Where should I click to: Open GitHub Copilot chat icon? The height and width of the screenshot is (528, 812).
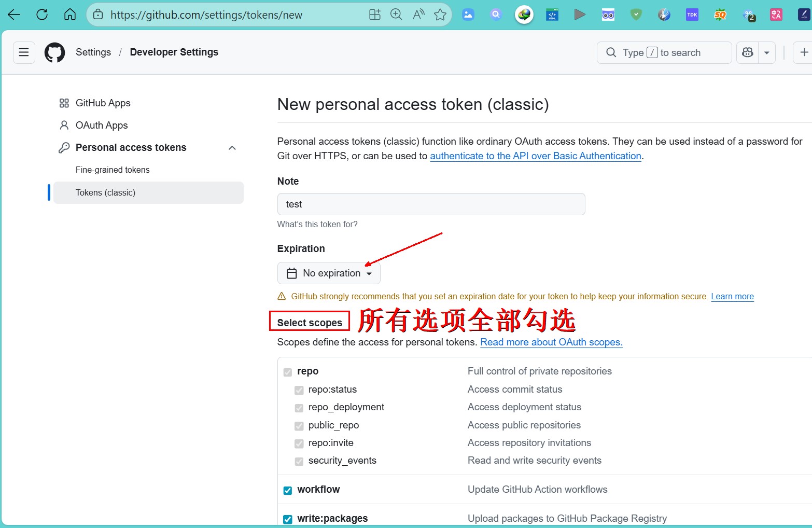coord(747,52)
